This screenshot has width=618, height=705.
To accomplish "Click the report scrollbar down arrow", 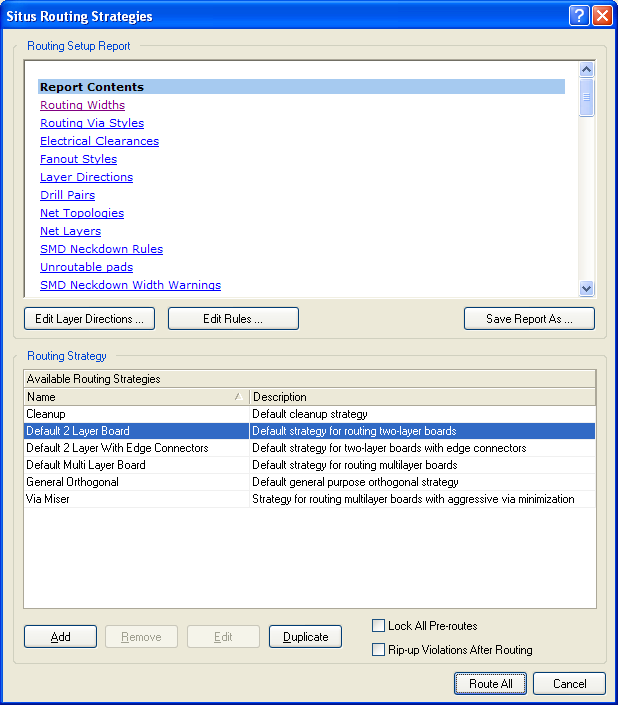I will 586,288.
